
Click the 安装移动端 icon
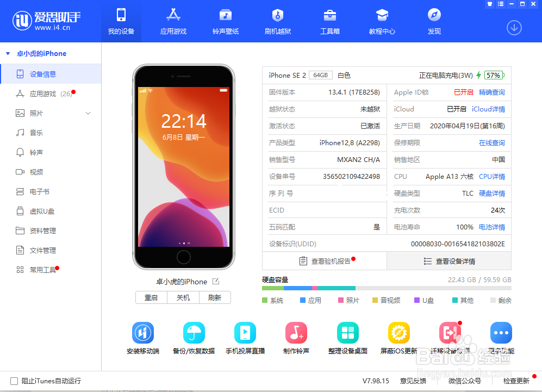coord(143,333)
